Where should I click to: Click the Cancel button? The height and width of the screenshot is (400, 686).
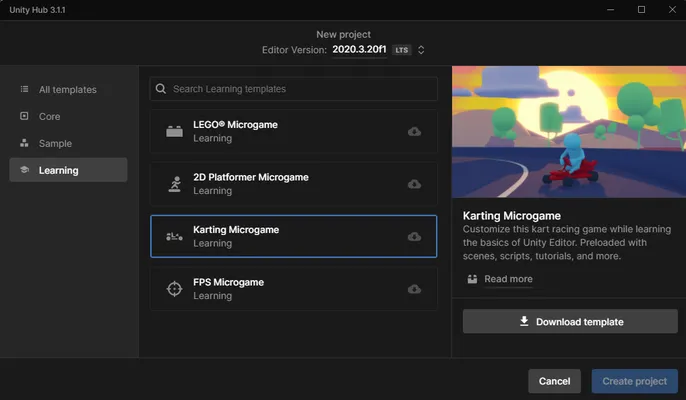pos(554,381)
